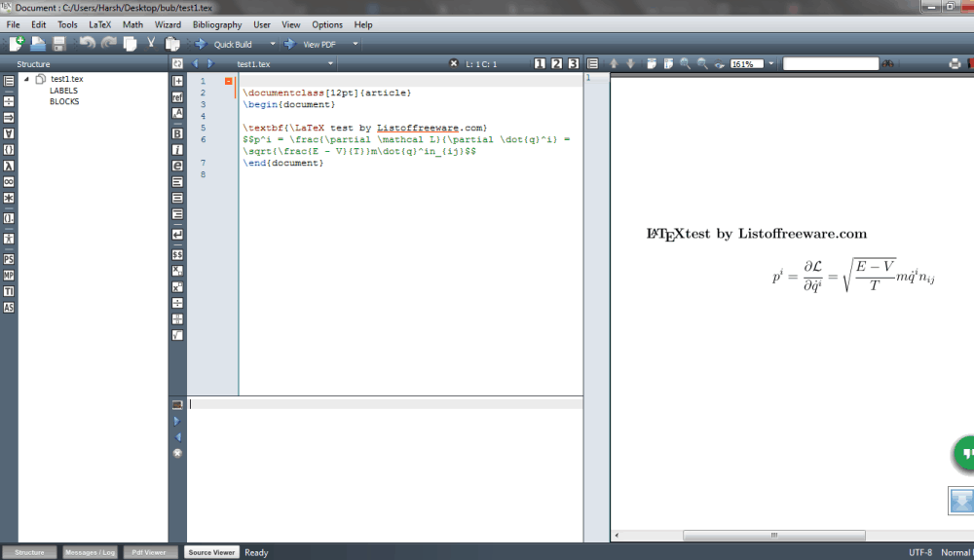Open the test1.tex document selector dropdown
Image resolution: width=974 pixels, height=560 pixels.
coord(330,64)
